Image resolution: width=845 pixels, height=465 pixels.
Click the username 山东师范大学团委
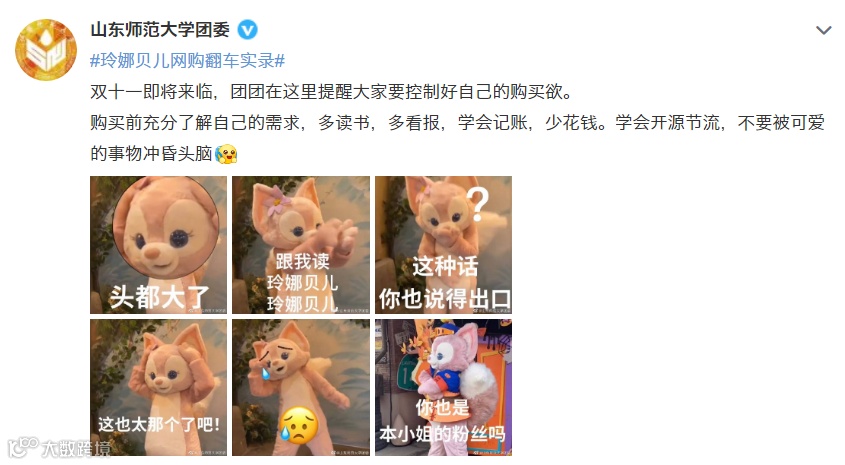[x=160, y=30]
